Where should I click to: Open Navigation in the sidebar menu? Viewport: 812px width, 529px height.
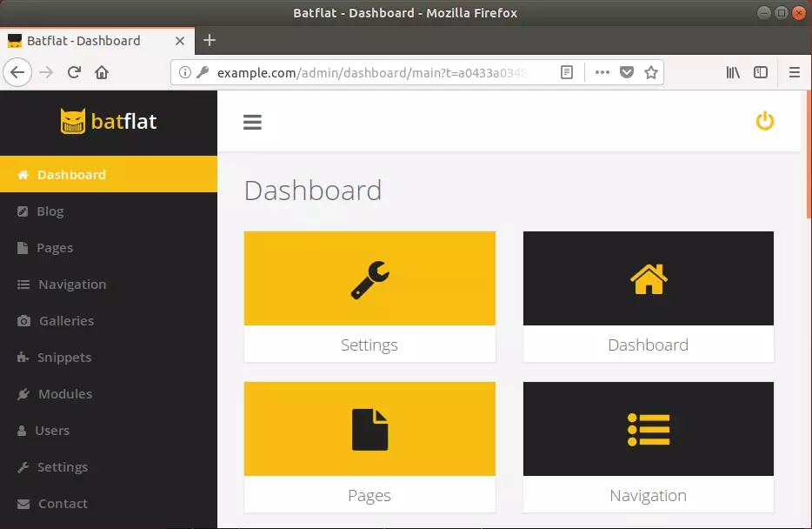[x=108, y=284]
